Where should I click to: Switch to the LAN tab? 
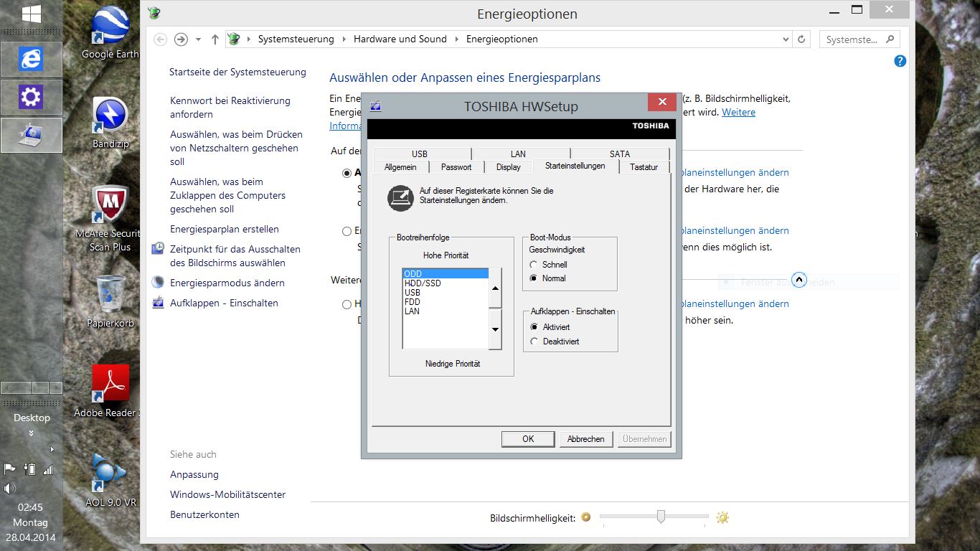[519, 154]
